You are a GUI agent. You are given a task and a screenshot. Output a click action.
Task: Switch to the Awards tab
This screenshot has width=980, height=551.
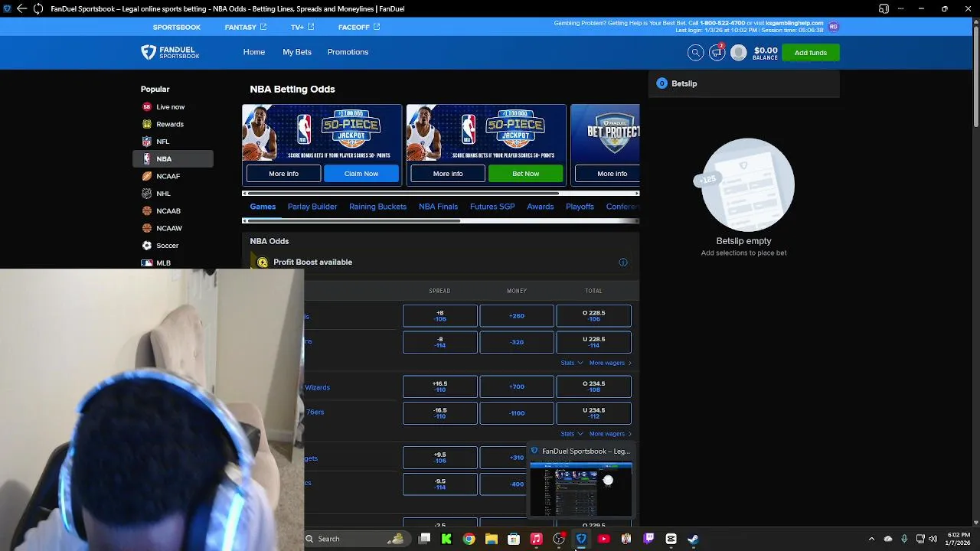tap(540, 207)
